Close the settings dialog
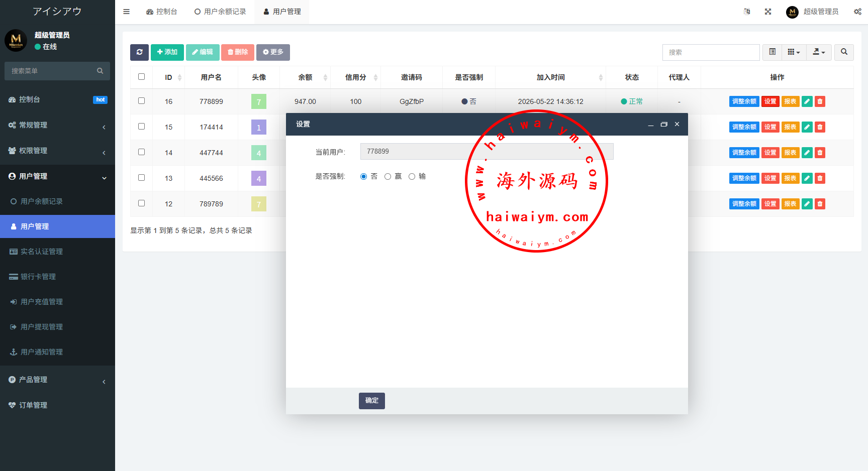This screenshot has width=868, height=471. click(x=677, y=125)
